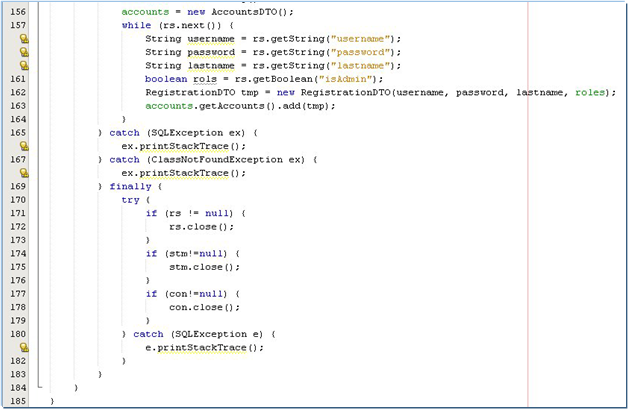Click line number 180 in gutter
629x409 pixels.
coord(18,334)
